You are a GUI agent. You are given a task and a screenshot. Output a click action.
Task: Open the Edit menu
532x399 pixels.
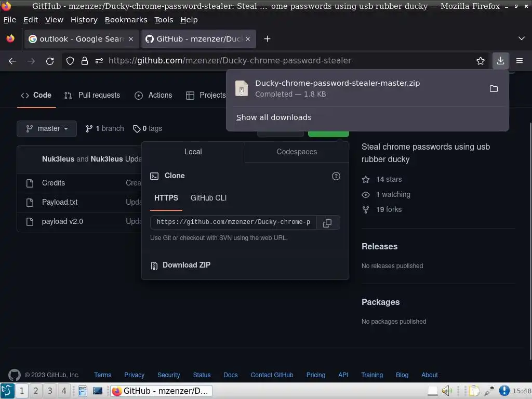pyautogui.click(x=31, y=20)
